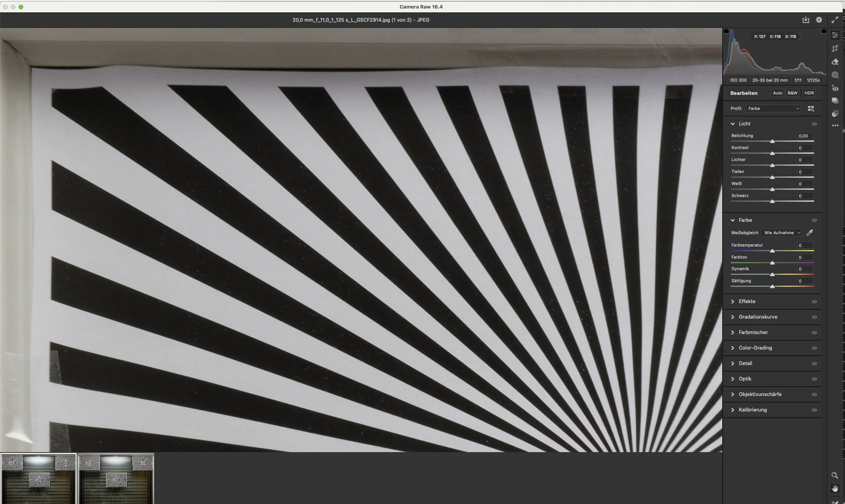Expand the Optik section
Image resolution: width=845 pixels, height=504 pixels.
[x=745, y=379]
